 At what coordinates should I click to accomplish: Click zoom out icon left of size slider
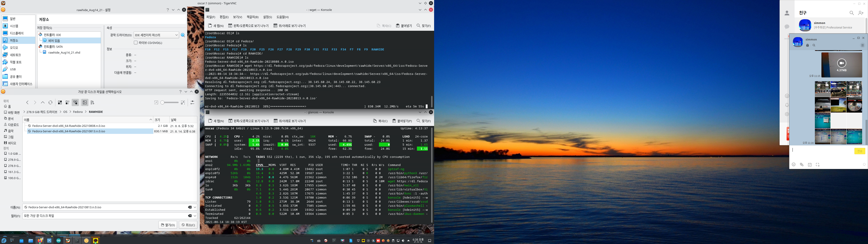pyautogui.click(x=156, y=102)
